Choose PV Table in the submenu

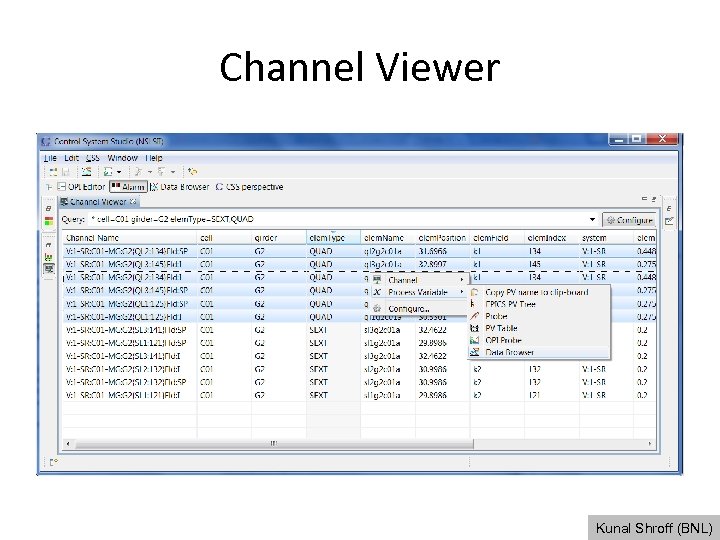tap(540, 328)
